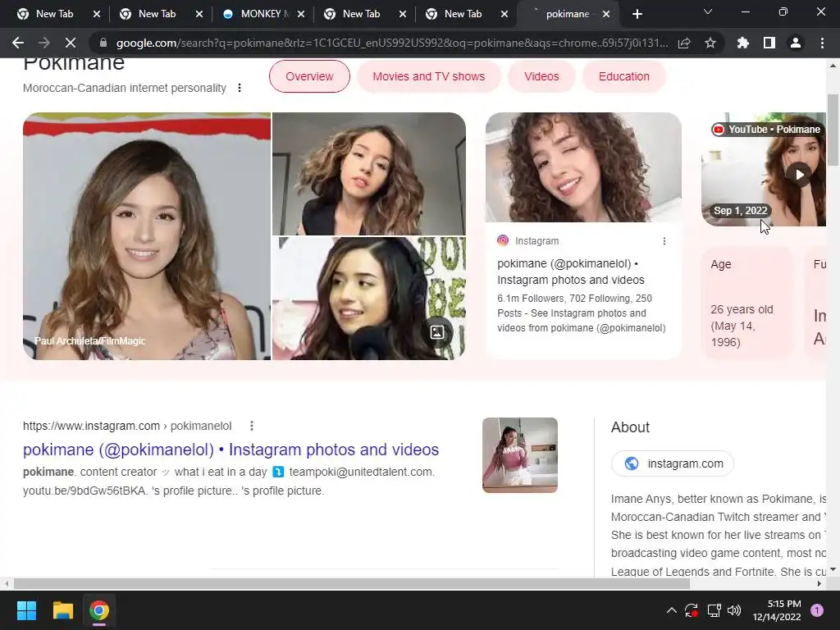Open the clock showing 5:15 PM
Viewport: 840px width, 630px height.
[x=776, y=610]
